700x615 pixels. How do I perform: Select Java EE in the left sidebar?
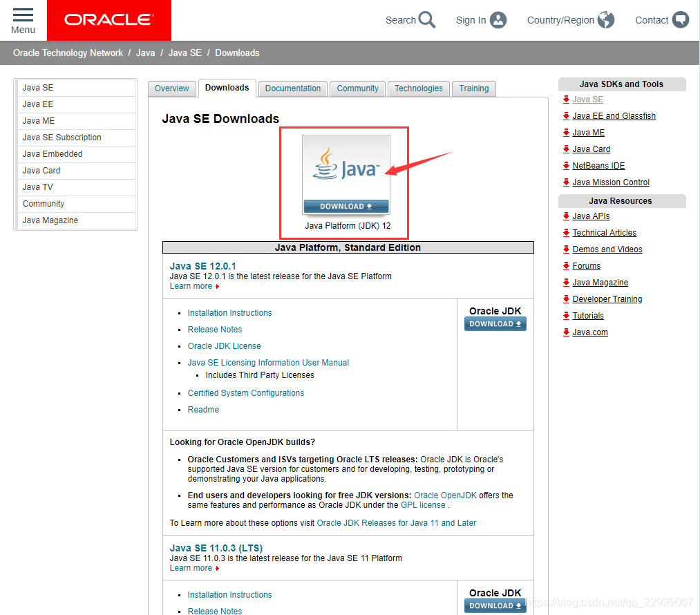(x=76, y=104)
